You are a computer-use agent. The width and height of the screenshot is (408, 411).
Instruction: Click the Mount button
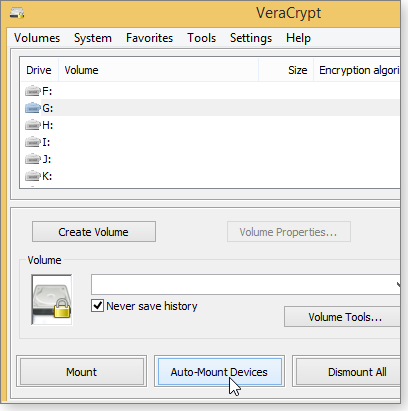coord(81,372)
